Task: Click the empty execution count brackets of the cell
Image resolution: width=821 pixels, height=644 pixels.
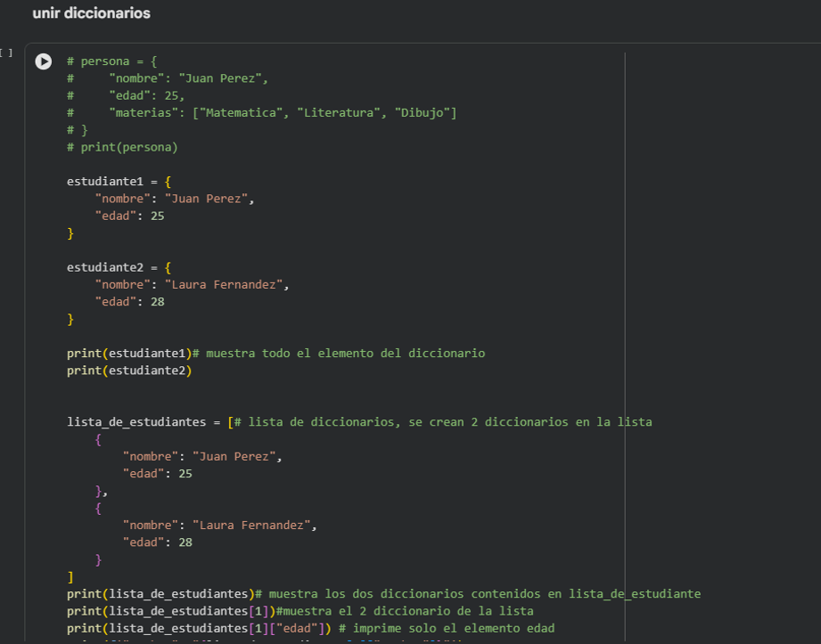Action: click(x=6, y=53)
